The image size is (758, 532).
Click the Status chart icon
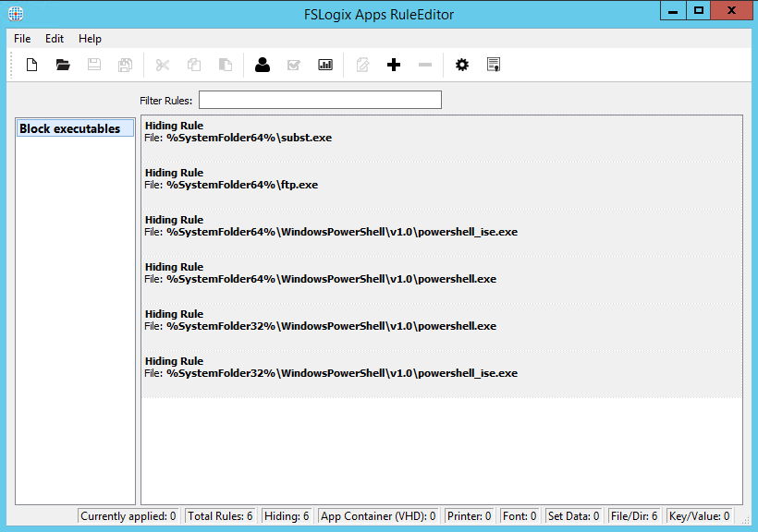325,65
